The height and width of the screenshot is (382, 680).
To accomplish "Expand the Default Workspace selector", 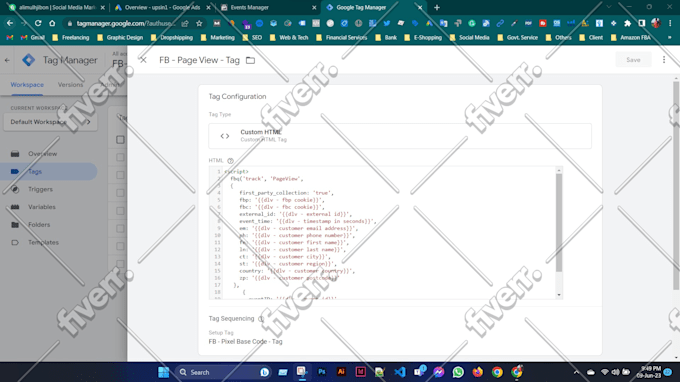I will coord(50,122).
